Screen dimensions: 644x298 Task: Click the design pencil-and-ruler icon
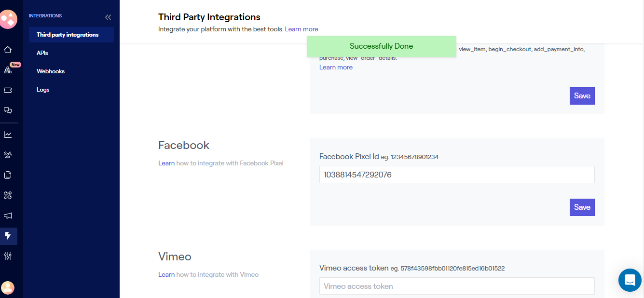(x=8, y=195)
